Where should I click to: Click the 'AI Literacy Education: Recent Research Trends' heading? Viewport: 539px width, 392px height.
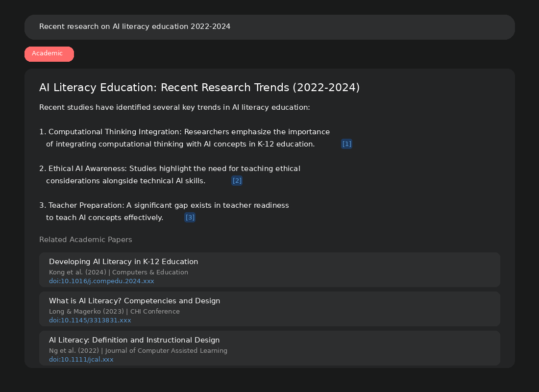click(199, 87)
